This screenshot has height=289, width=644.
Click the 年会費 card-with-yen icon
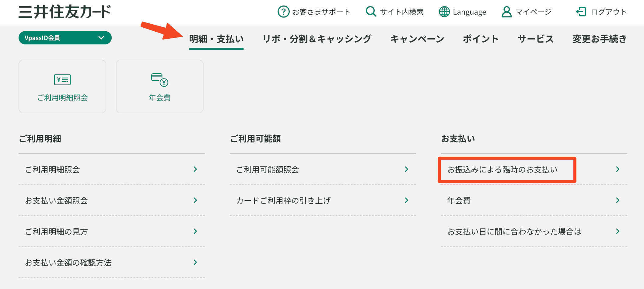point(160,80)
